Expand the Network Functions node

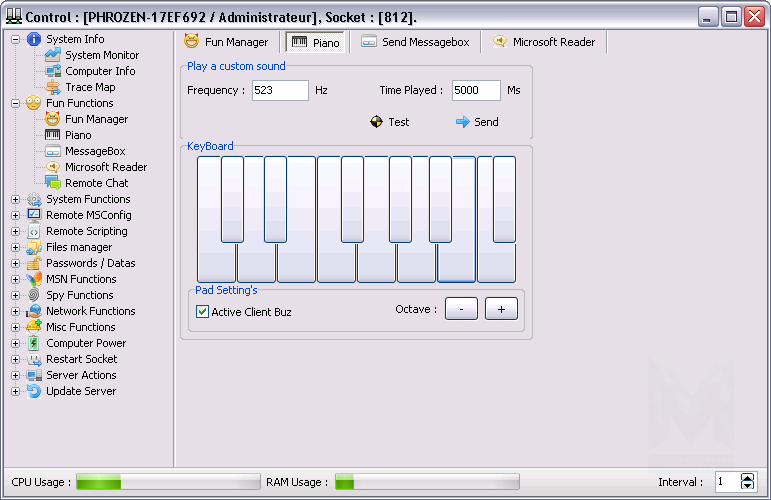(x=15, y=311)
